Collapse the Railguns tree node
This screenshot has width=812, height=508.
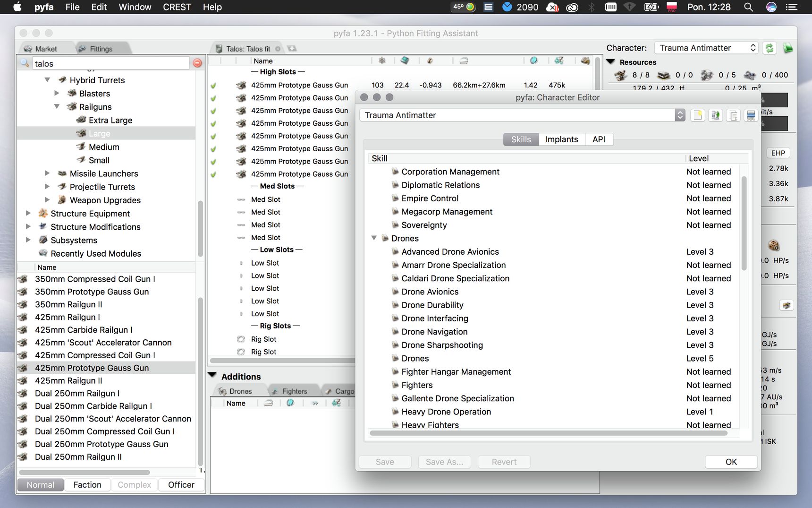pyautogui.click(x=57, y=106)
